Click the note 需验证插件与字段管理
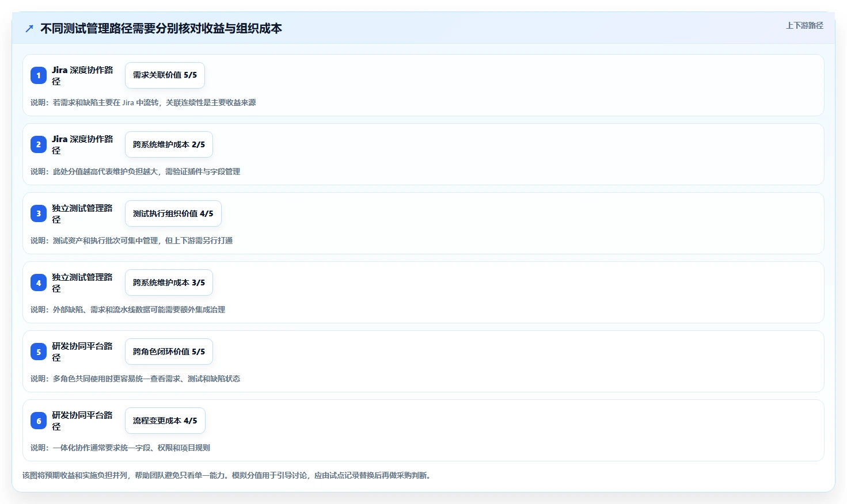Image resolution: width=847 pixels, height=504 pixels. pos(203,171)
